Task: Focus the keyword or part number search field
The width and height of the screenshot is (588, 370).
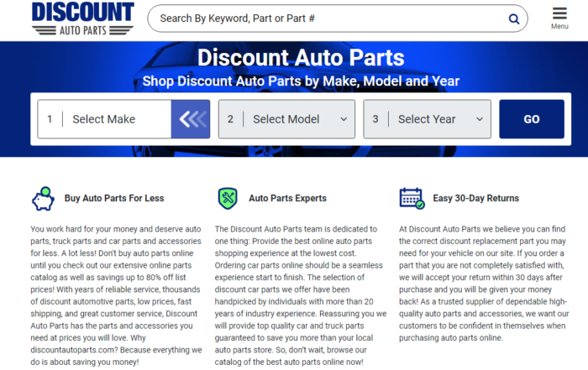Action: 338,18
